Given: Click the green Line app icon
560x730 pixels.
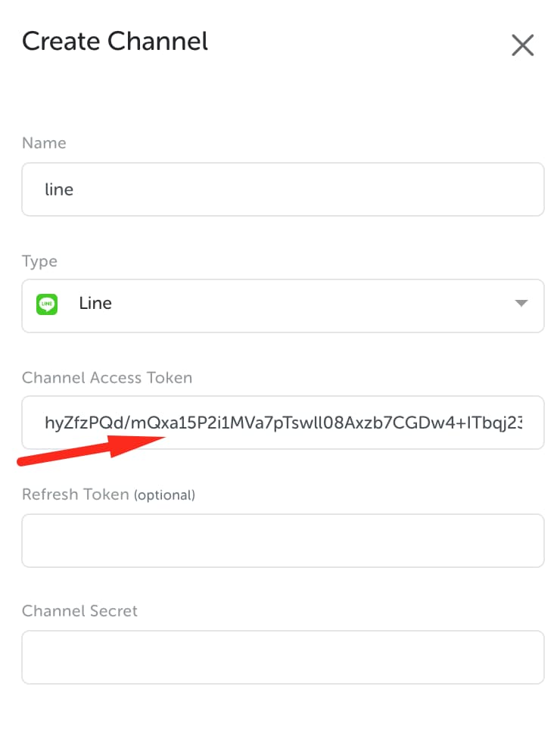Looking at the screenshot, I should [47, 304].
